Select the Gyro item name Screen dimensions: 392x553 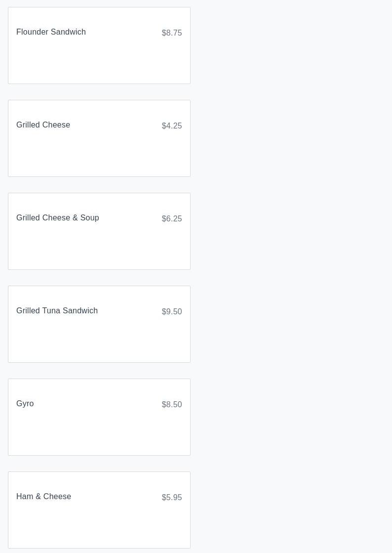(x=25, y=404)
